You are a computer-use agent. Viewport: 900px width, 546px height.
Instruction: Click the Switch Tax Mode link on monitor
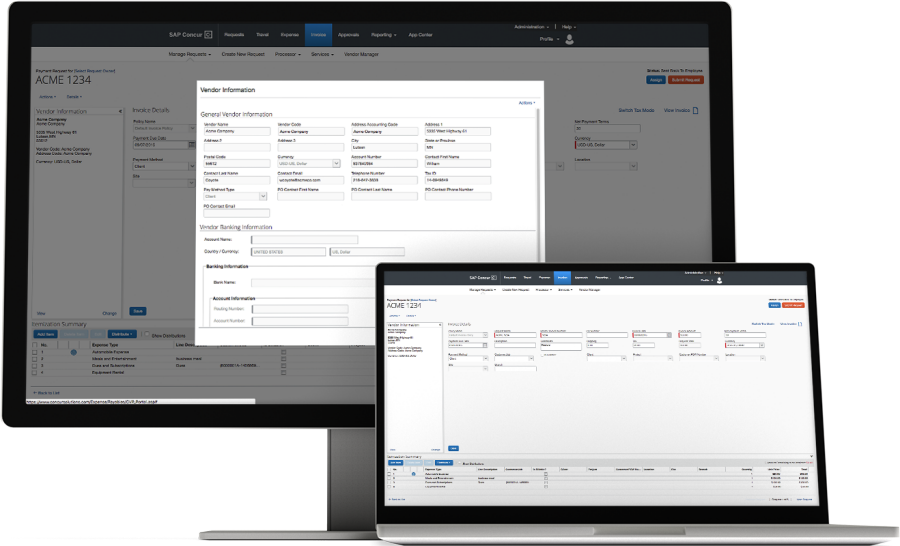coord(636,110)
